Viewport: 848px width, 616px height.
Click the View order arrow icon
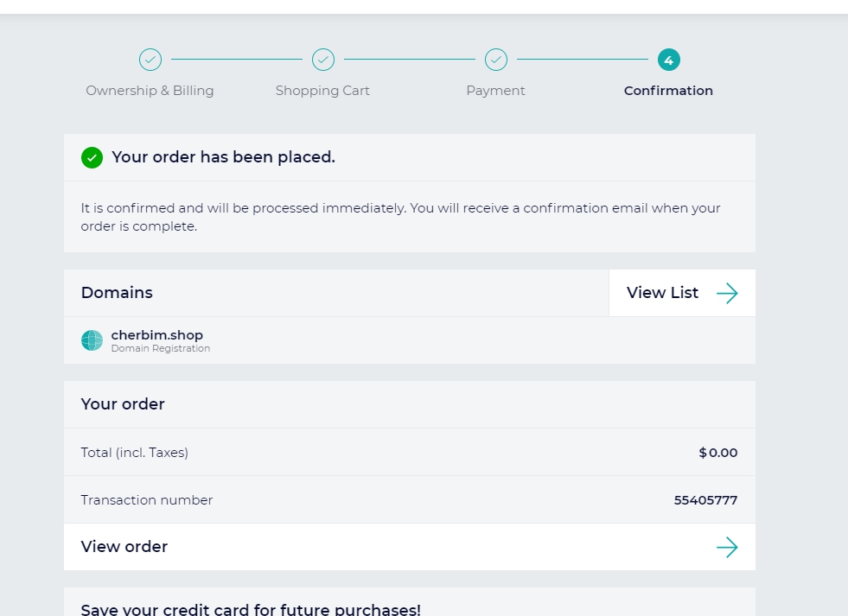727,548
